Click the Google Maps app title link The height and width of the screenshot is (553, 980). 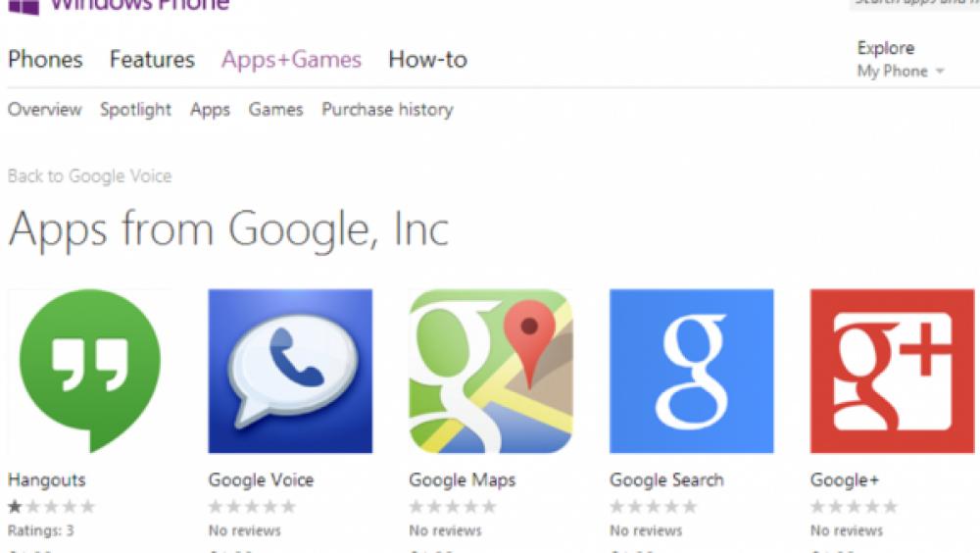[x=462, y=480]
